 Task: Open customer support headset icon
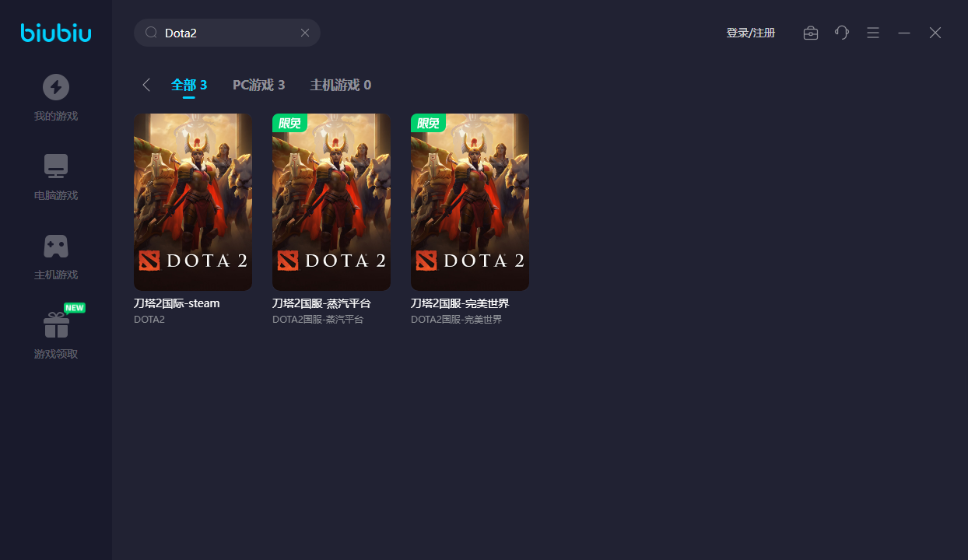pyautogui.click(x=842, y=33)
